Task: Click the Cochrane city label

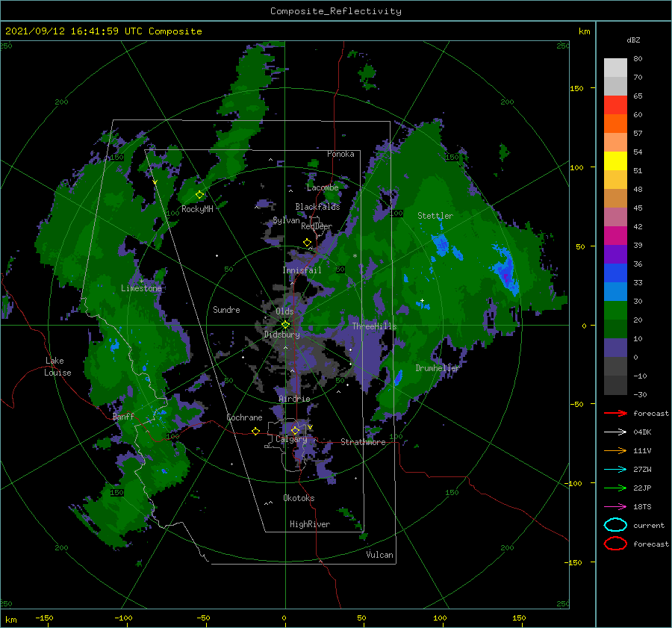Action: [244, 417]
